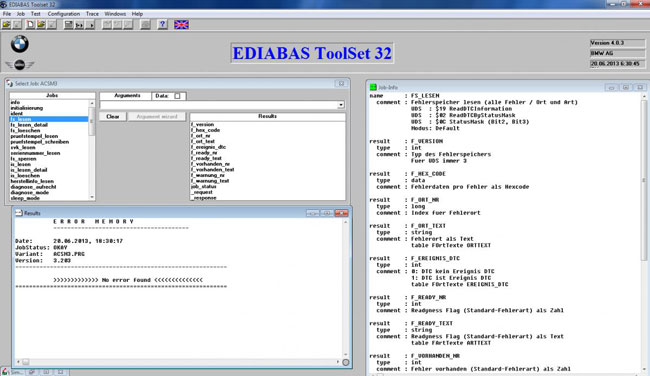Click the BMW roundel logo
The image size is (650, 376).
click(19, 44)
